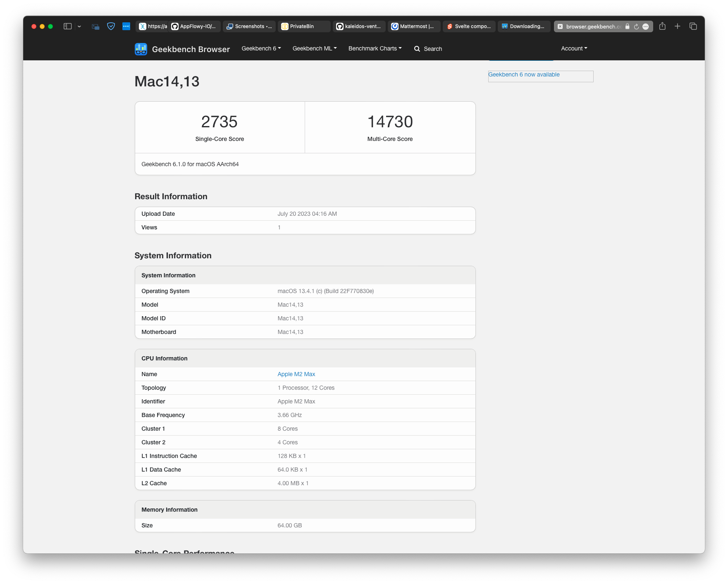This screenshot has height=584, width=728.
Task: Click the address bar lock icon
Action: (x=627, y=26)
